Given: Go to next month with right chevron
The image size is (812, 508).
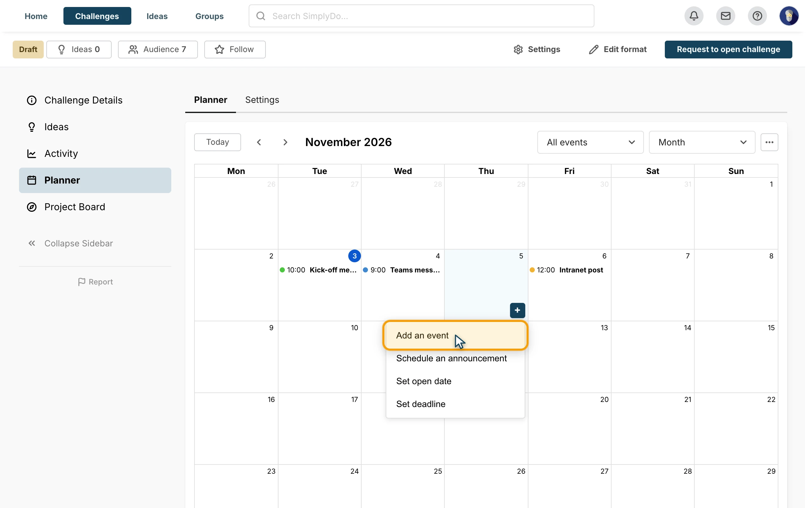Looking at the screenshot, I should point(285,142).
